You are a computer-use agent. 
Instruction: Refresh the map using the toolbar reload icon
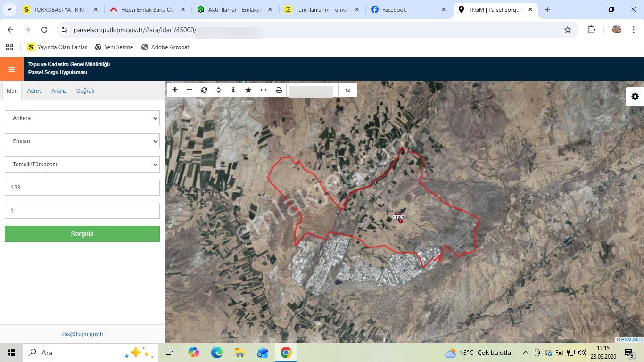tap(204, 90)
